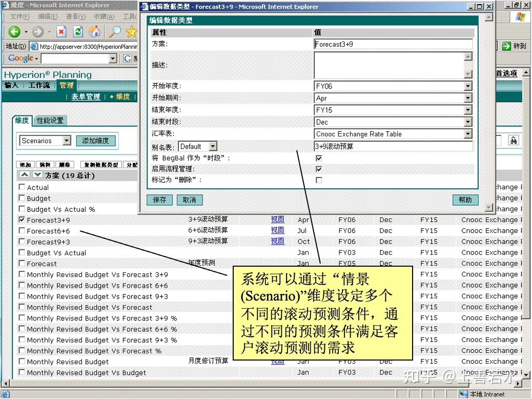
Task: Open the end period Dec dropdown
Action: point(468,122)
